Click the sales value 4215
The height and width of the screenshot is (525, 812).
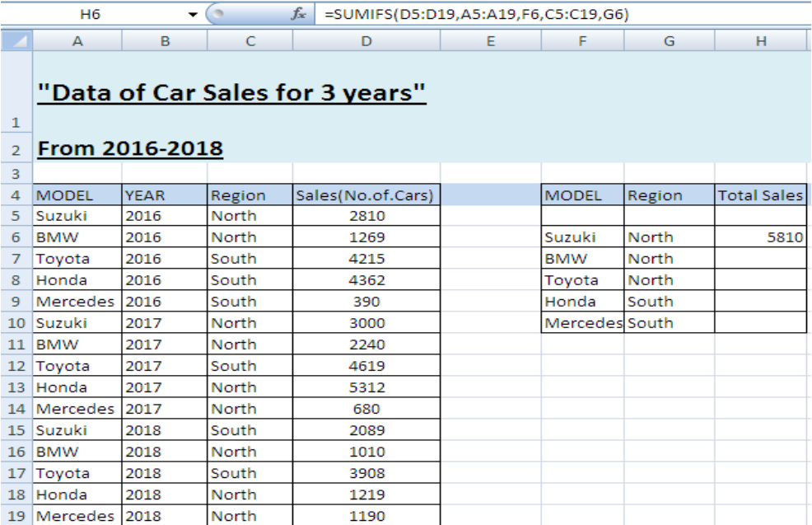pos(366,259)
